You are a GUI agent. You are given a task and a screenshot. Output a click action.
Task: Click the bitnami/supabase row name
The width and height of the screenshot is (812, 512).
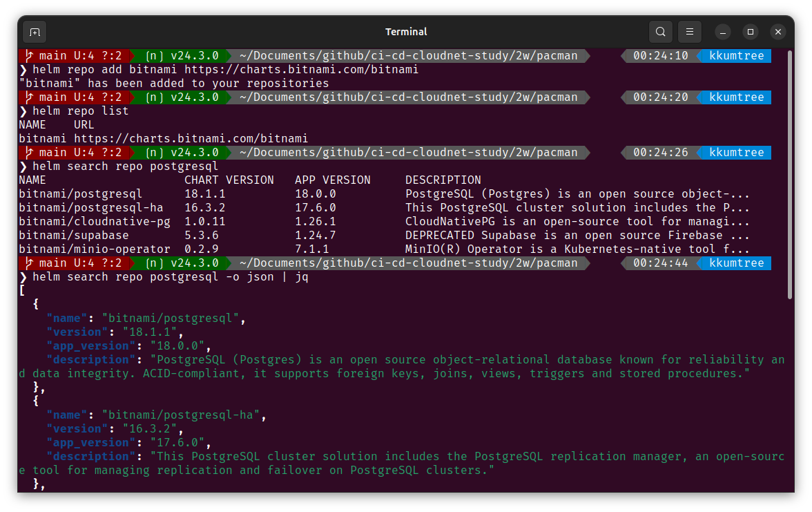[x=73, y=235]
